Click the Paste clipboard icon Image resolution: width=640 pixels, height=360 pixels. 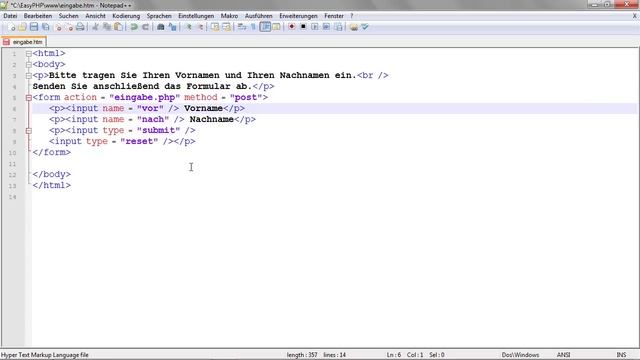coord(118,27)
